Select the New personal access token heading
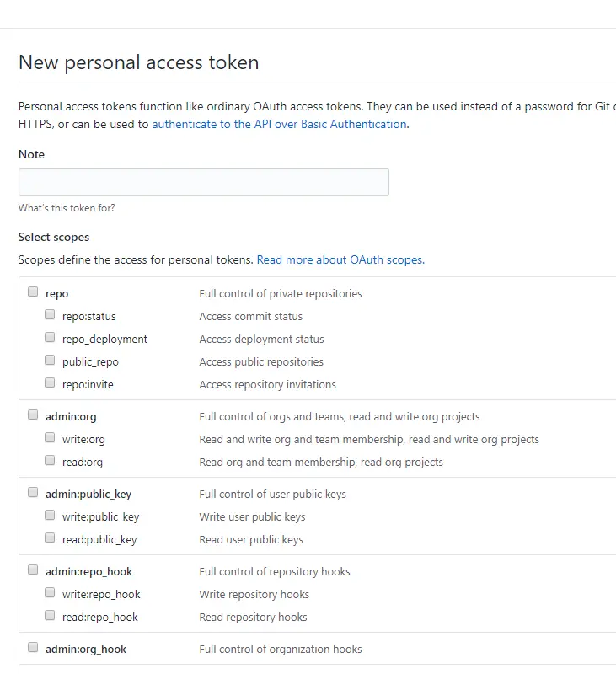The image size is (616, 674). click(x=138, y=62)
